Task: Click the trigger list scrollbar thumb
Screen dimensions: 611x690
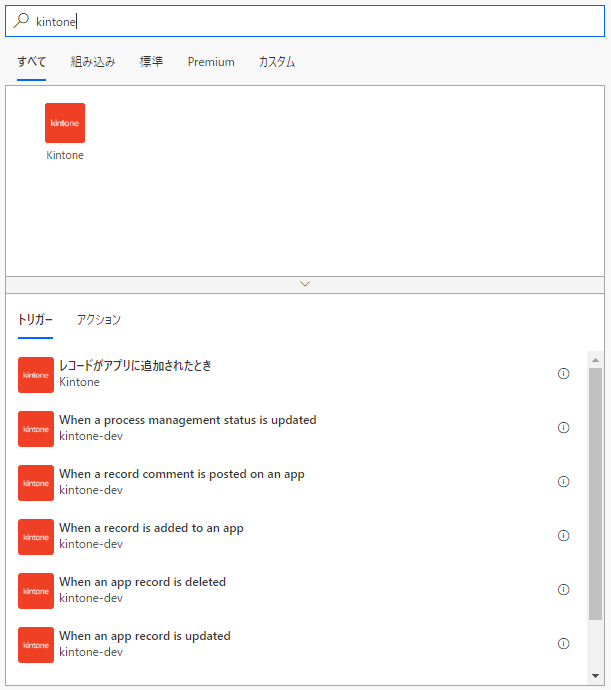Action: click(x=596, y=494)
